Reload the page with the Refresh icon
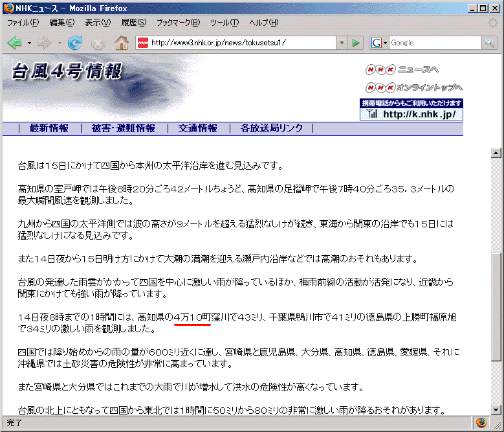Viewport: 504px width, 432px height. point(75,43)
